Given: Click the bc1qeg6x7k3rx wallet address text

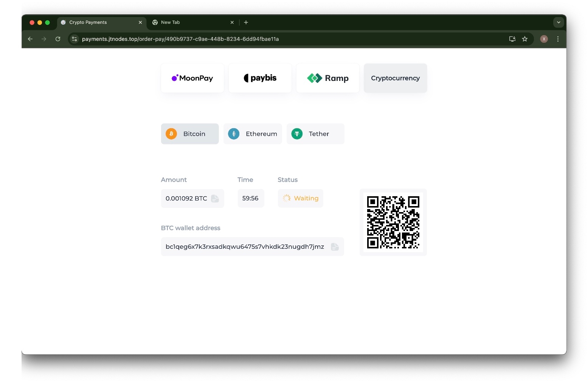Looking at the screenshot, I should [x=245, y=247].
